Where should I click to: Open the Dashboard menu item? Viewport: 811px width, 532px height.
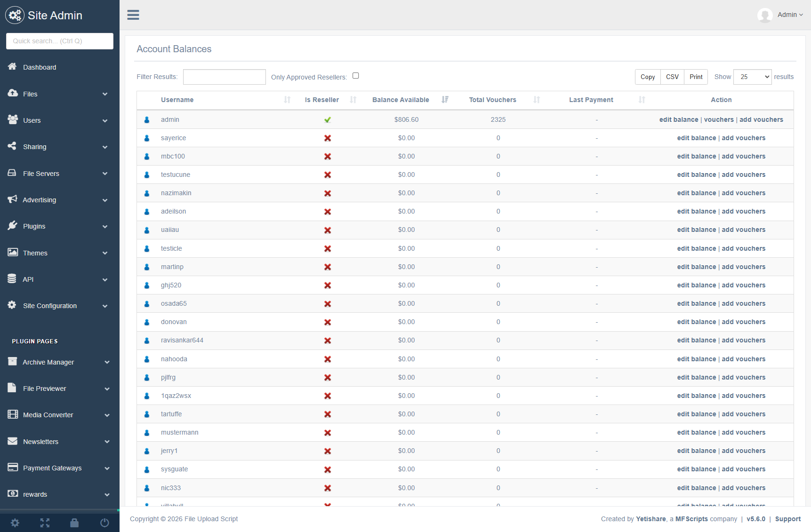tap(40, 67)
